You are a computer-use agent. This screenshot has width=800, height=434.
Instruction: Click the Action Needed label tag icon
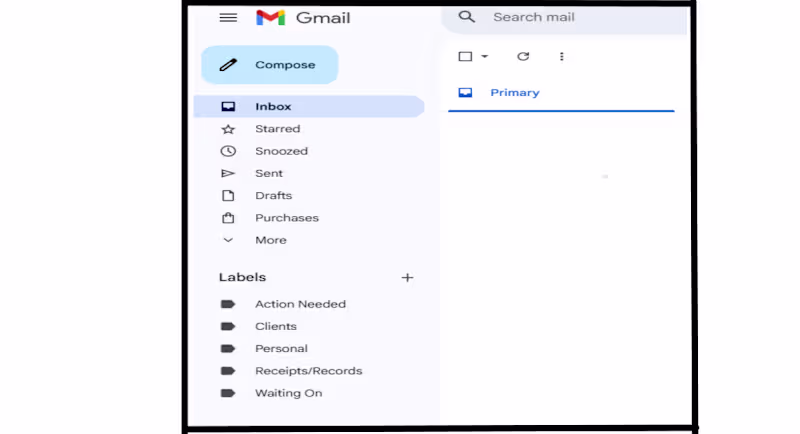click(x=228, y=304)
